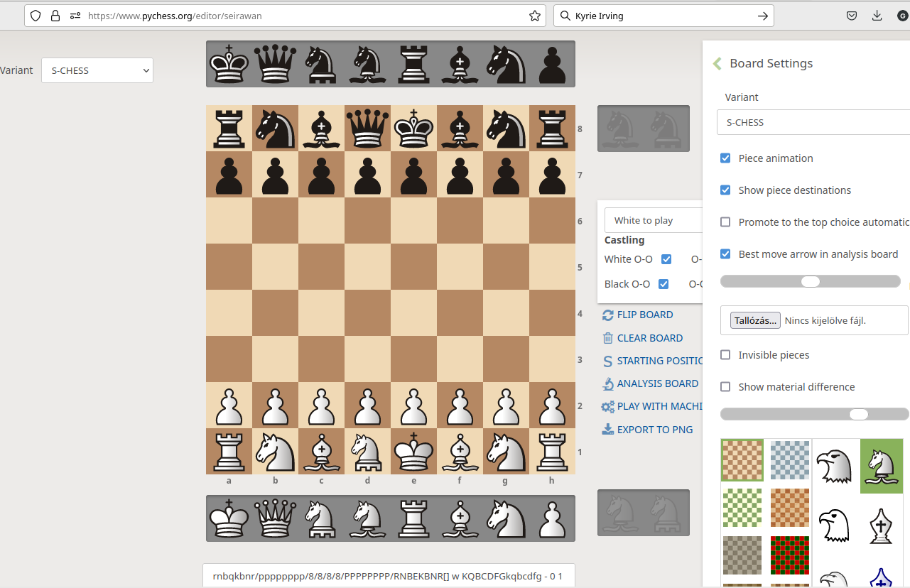Enable Invisible pieces checkbox
The height and width of the screenshot is (588, 910).
(725, 355)
